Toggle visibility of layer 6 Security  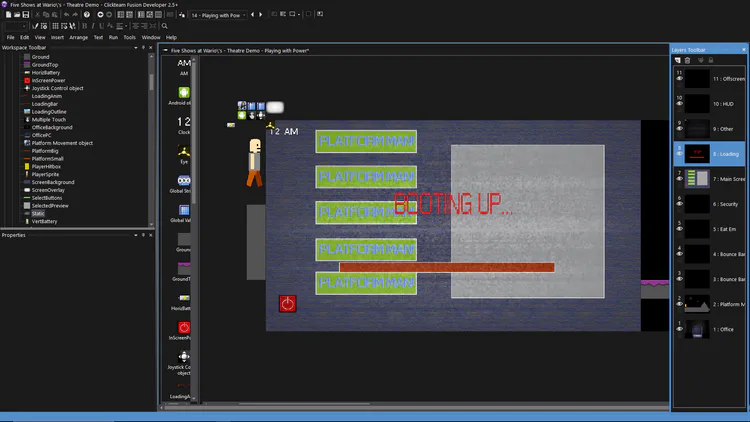pos(679,204)
